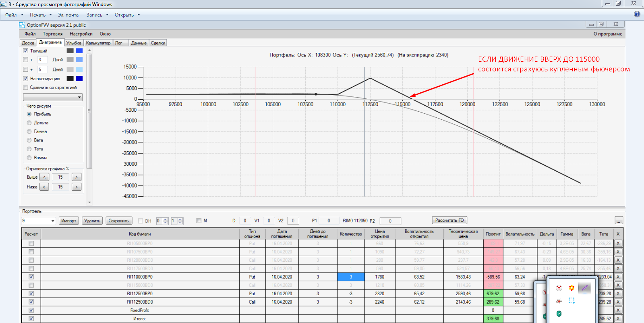Viewport: 644px width, 323px height.
Task: Switch to the 'Доска' tab
Action: pyautogui.click(x=28, y=43)
